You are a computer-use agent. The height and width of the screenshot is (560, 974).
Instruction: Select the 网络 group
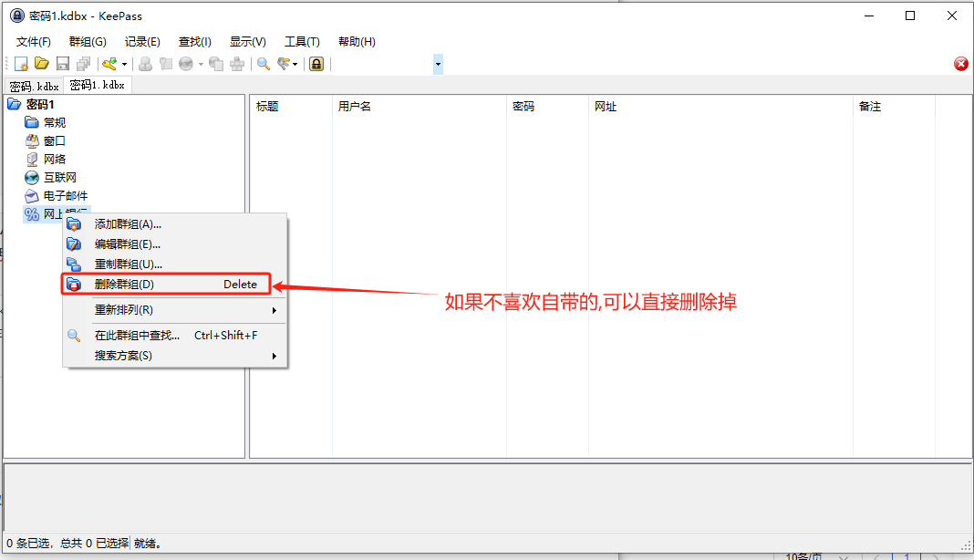[x=55, y=159]
